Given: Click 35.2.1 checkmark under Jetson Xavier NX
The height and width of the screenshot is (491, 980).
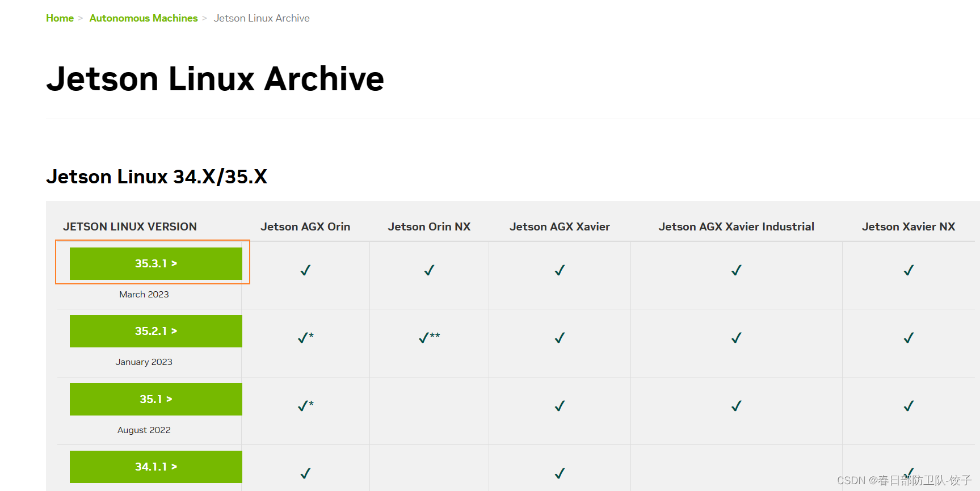Looking at the screenshot, I should [x=909, y=338].
